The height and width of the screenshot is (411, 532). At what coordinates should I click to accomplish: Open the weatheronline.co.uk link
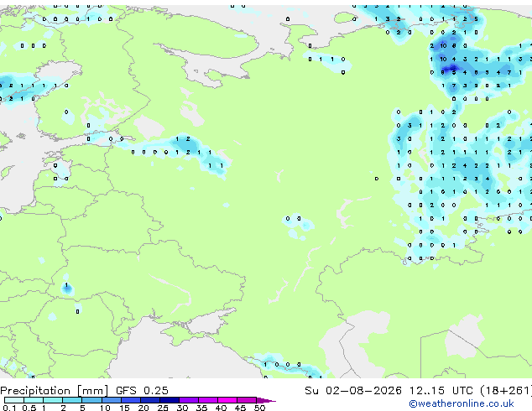click(x=462, y=403)
